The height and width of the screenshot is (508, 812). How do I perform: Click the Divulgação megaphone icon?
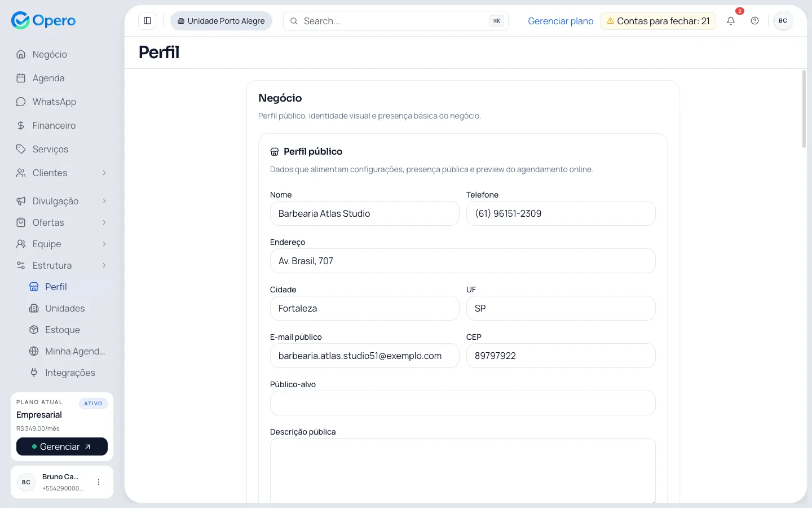pyautogui.click(x=21, y=201)
